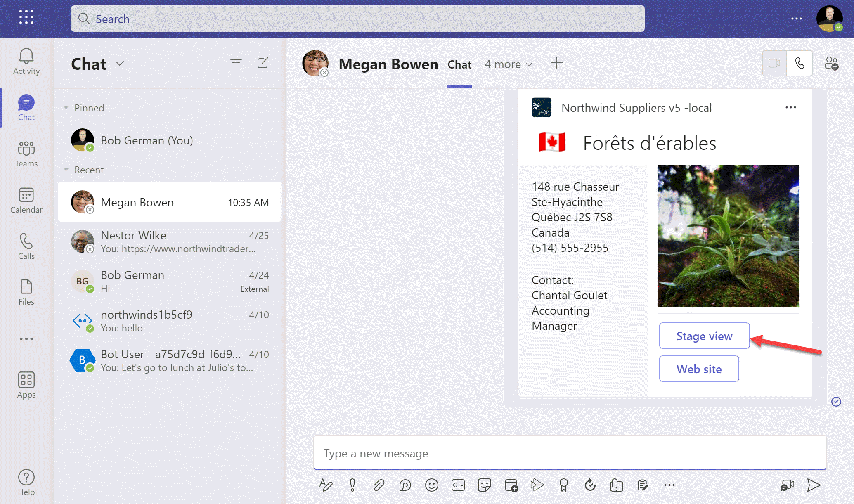
Task: Open Bob German External chat
Action: point(170,282)
